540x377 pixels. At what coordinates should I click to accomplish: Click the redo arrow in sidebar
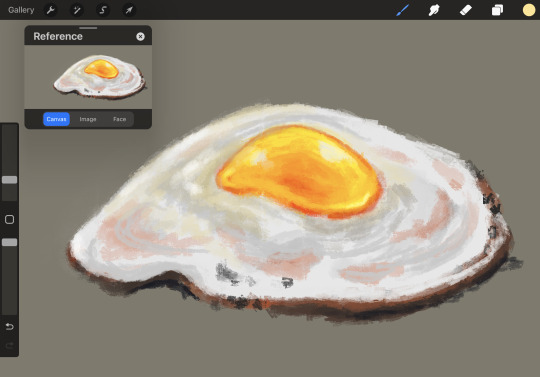pyautogui.click(x=10, y=345)
